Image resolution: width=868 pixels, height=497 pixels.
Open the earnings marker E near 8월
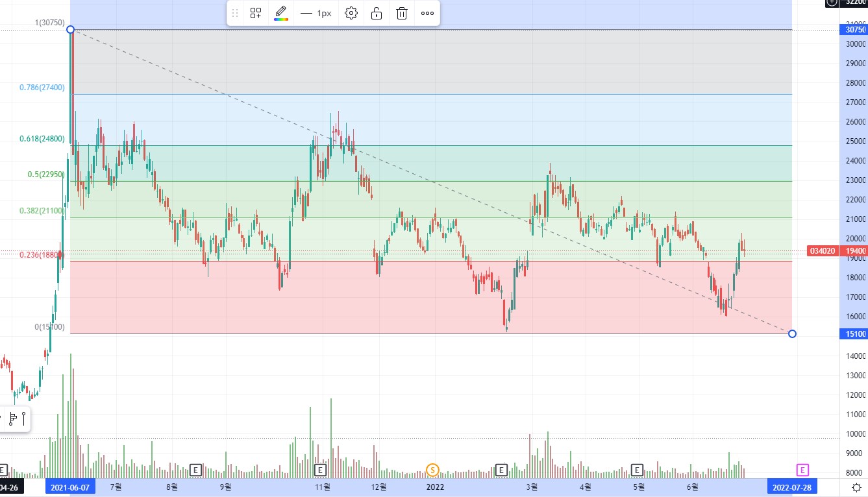(x=195, y=469)
